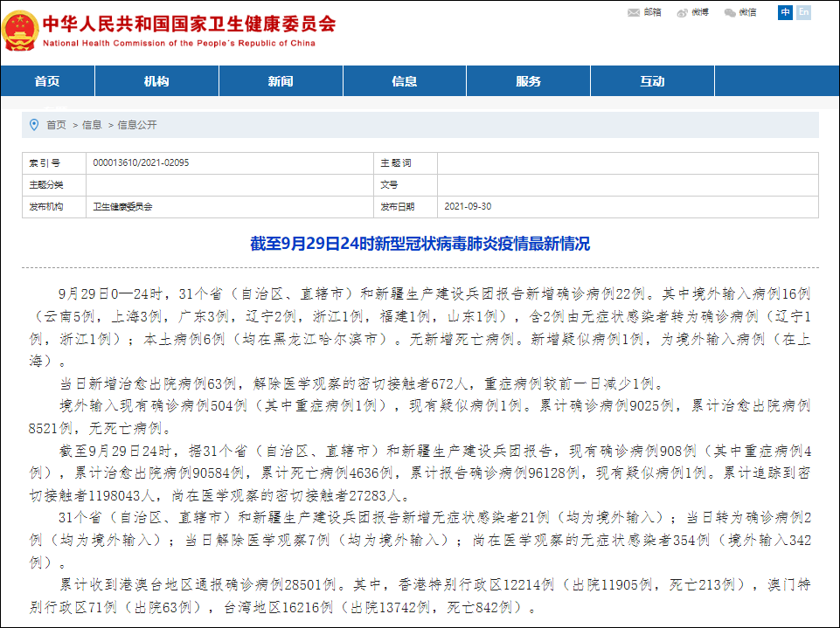The height and width of the screenshot is (628, 840).
Task: Switch language to 中 Chinese
Action: [x=785, y=12]
